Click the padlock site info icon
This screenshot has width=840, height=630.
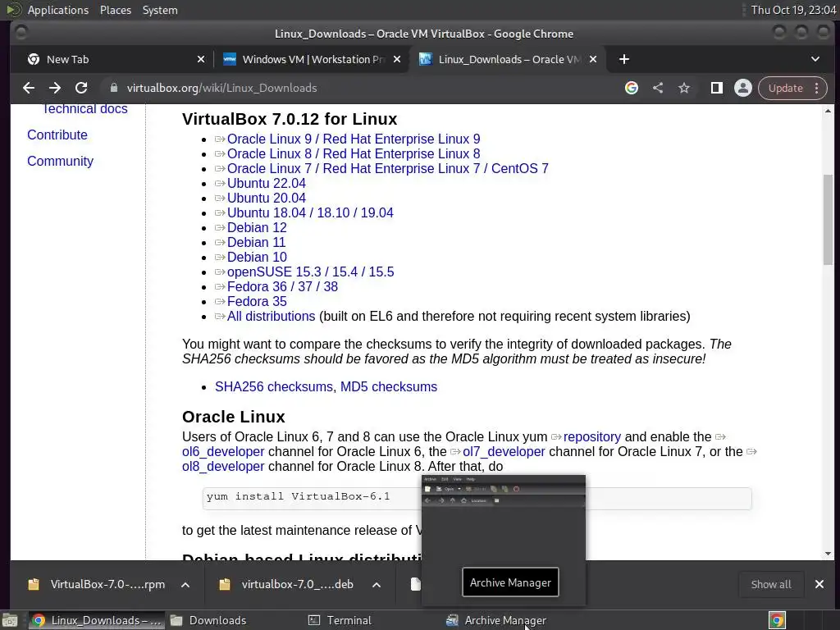(x=113, y=88)
